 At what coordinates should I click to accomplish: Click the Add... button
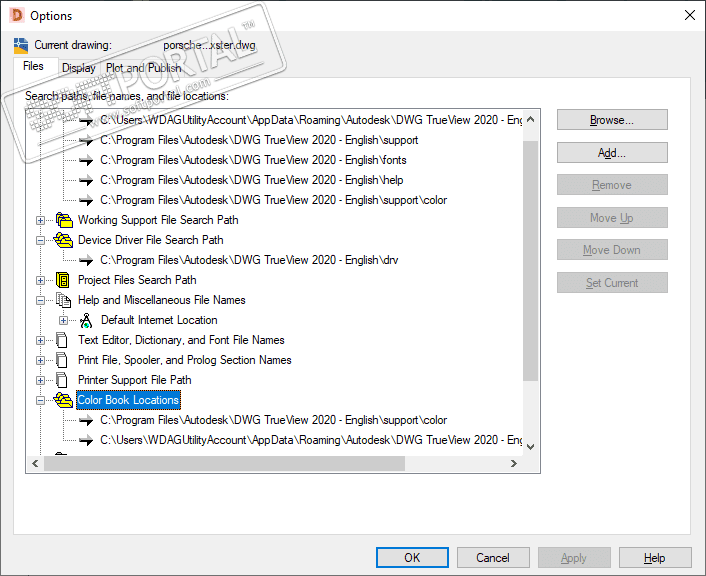(x=612, y=153)
